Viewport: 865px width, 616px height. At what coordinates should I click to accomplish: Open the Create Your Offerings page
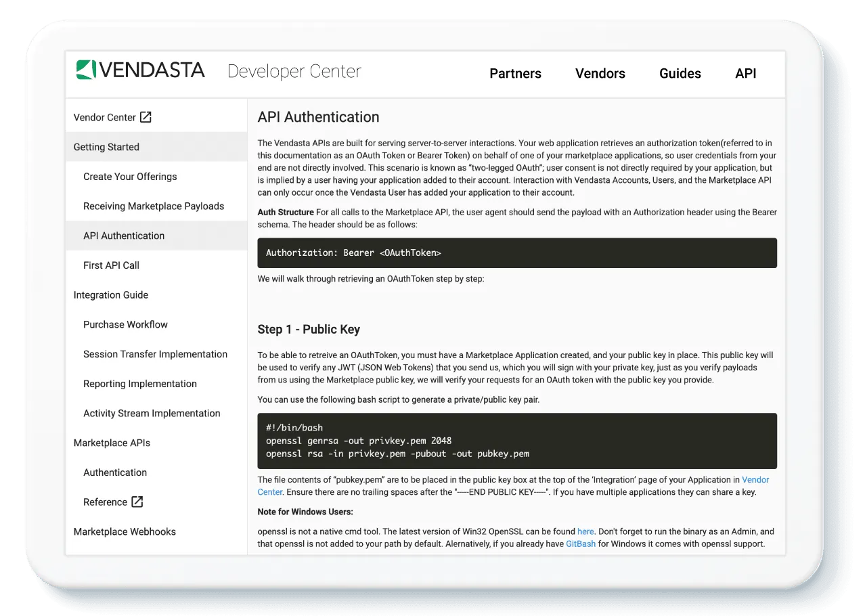pos(129,176)
